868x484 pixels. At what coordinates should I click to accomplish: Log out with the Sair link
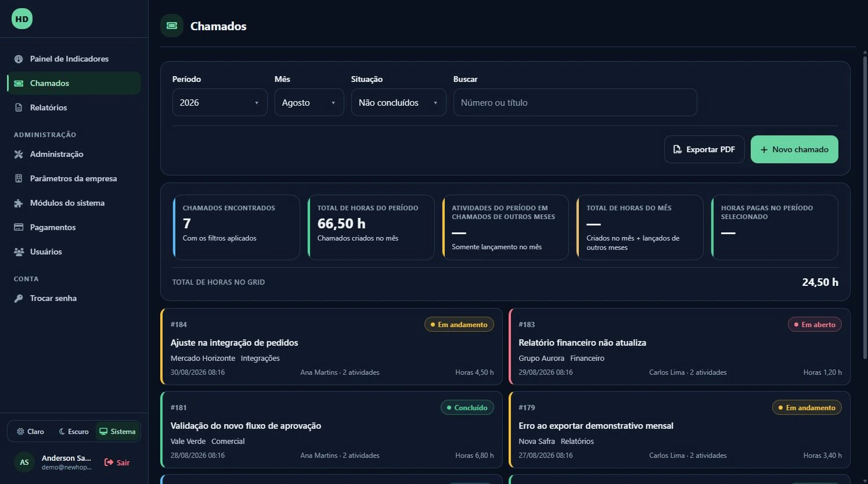tap(117, 463)
